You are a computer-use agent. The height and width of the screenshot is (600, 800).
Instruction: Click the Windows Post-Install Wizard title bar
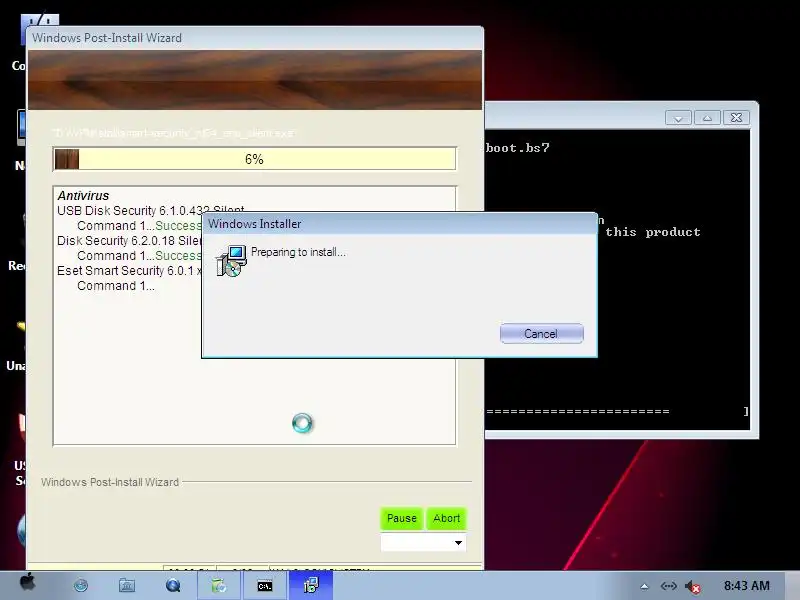[x=255, y=38]
